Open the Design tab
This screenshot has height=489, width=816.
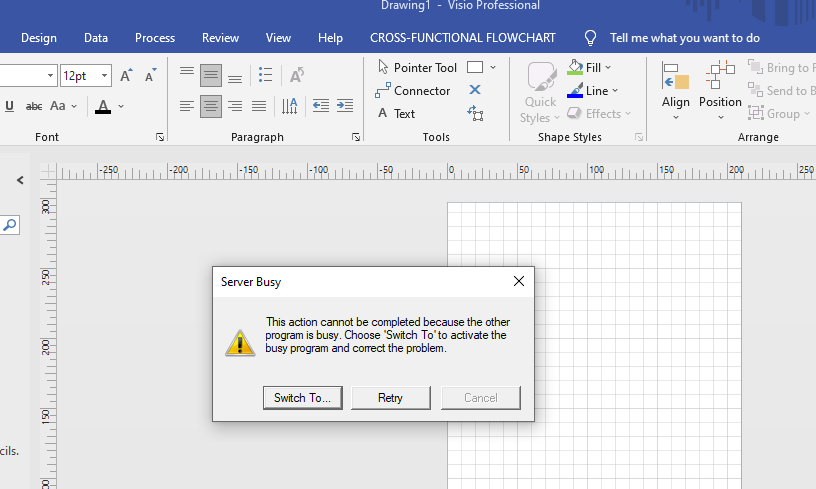click(x=39, y=38)
